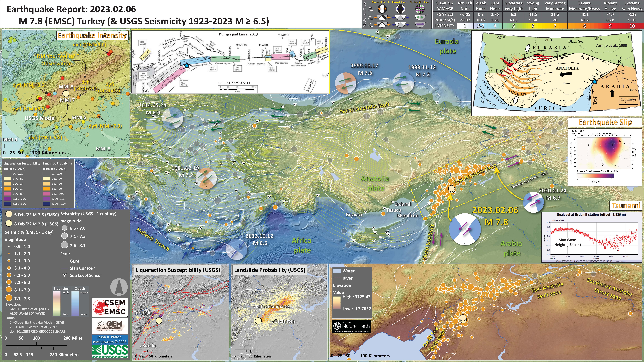The height and width of the screenshot is (362, 644).
Task: Click the USGS logo
Action: (x=110, y=352)
